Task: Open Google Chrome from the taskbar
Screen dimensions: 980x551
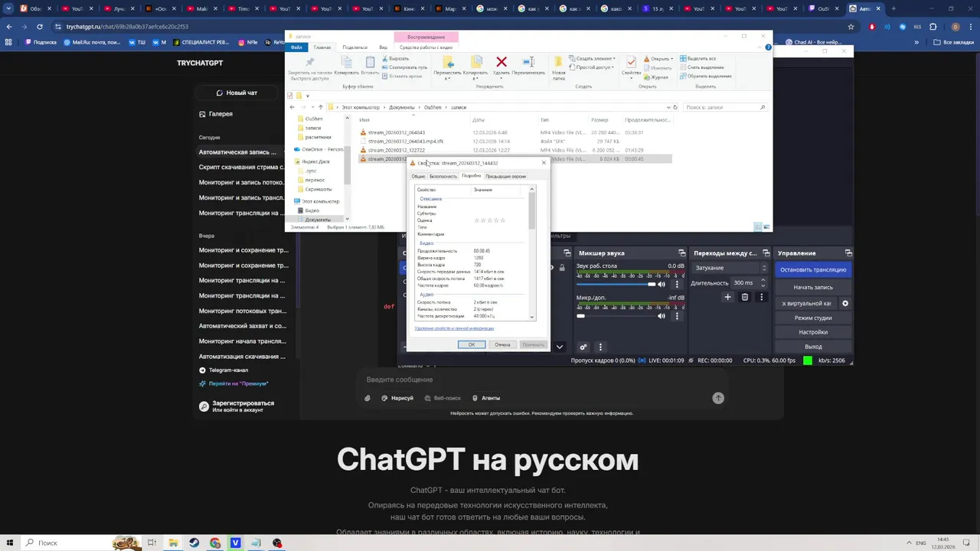Action: point(215,543)
